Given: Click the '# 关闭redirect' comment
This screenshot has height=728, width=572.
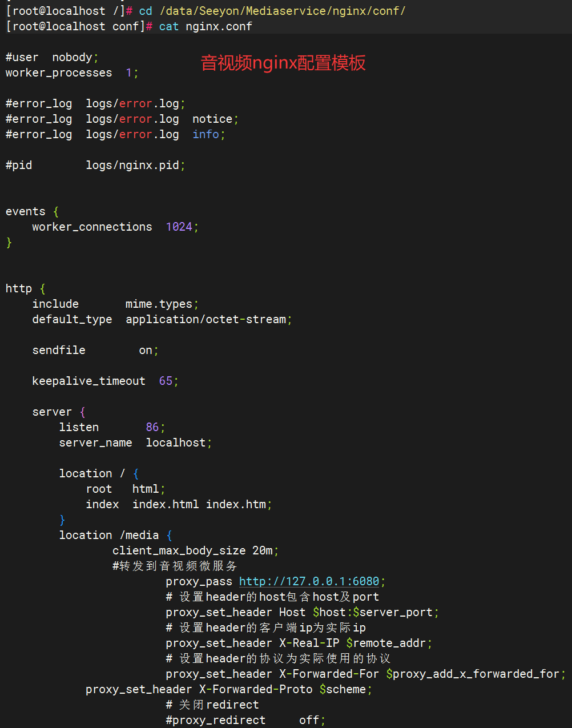Looking at the screenshot, I should point(212,705).
